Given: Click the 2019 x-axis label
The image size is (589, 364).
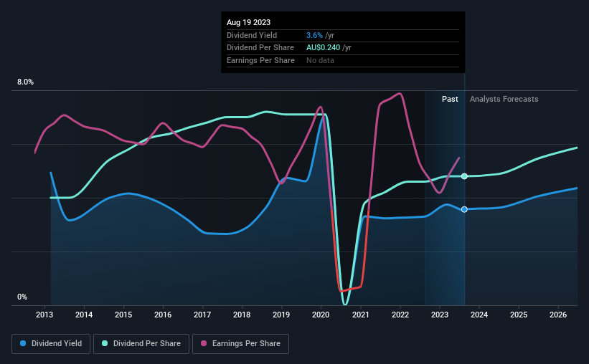Looking at the screenshot, I should [x=281, y=315].
